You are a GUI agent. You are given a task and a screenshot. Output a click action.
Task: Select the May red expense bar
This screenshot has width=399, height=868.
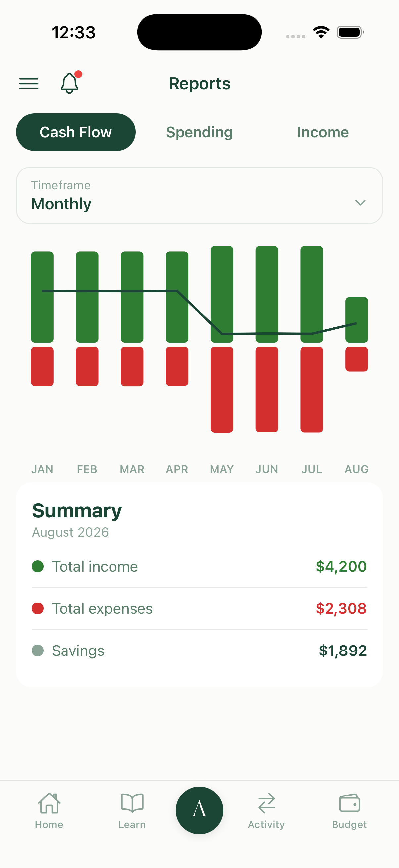click(222, 390)
